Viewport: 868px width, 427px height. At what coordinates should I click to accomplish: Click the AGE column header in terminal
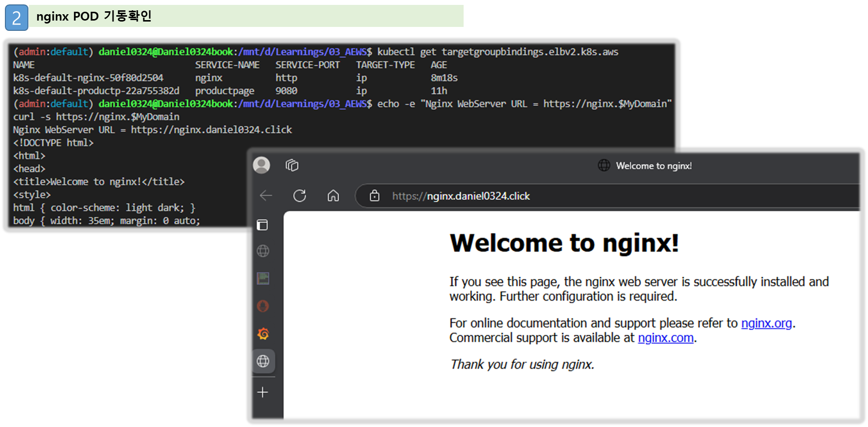[439, 65]
